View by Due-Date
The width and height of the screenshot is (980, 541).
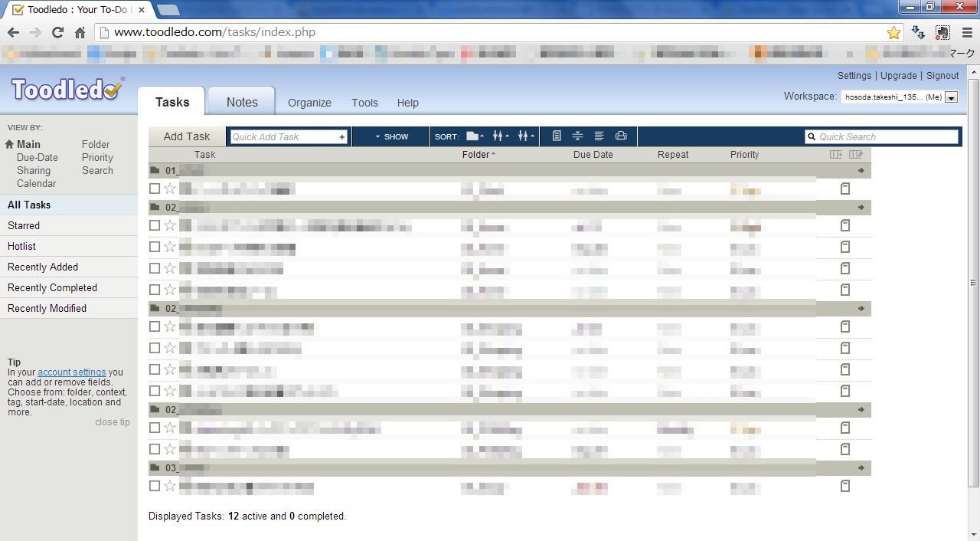[x=38, y=157]
